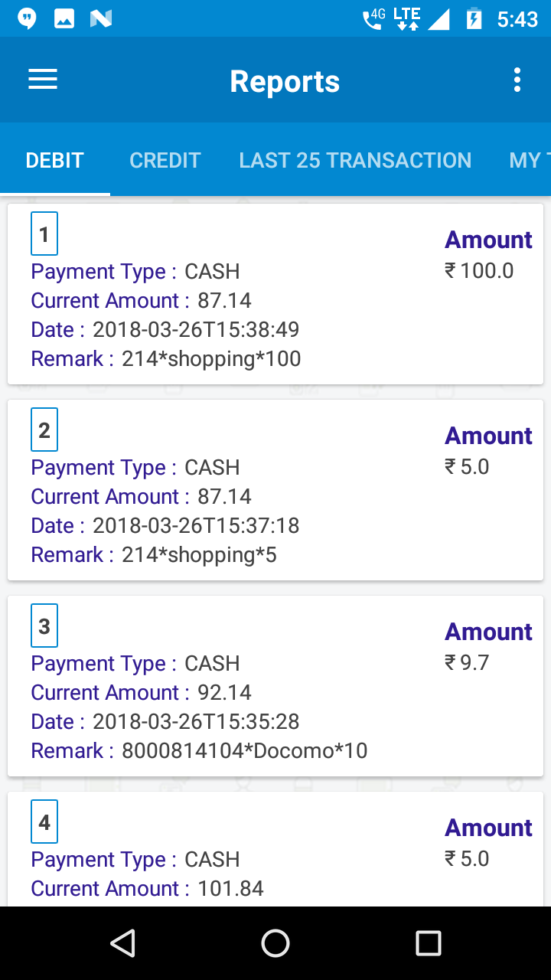Switch to the CREDIT tab
Image resolution: width=551 pixels, height=980 pixels.
point(165,160)
